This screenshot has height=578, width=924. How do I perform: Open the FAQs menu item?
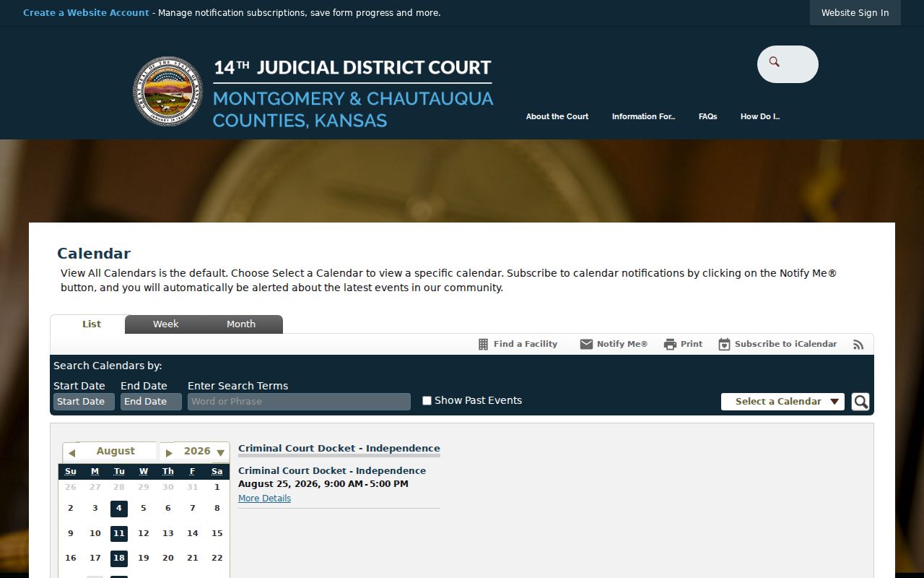[708, 116]
